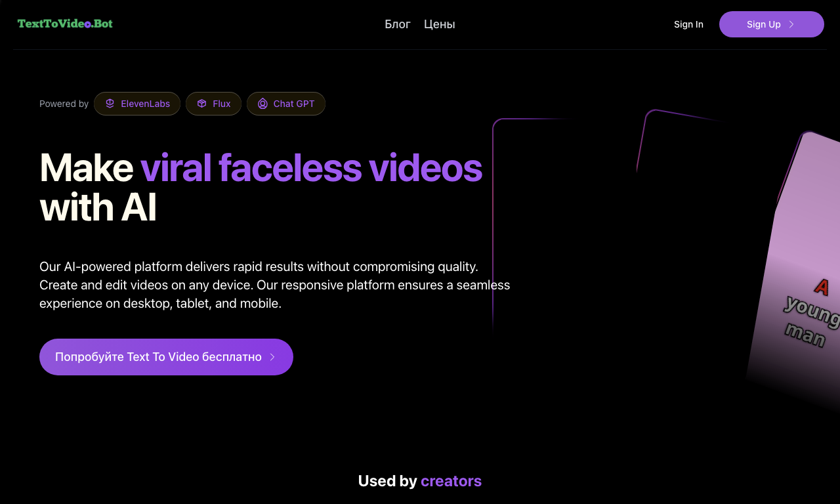This screenshot has height=504, width=840.
Task: Click the chevron arrow inside Sign Up
Action: [x=791, y=24]
